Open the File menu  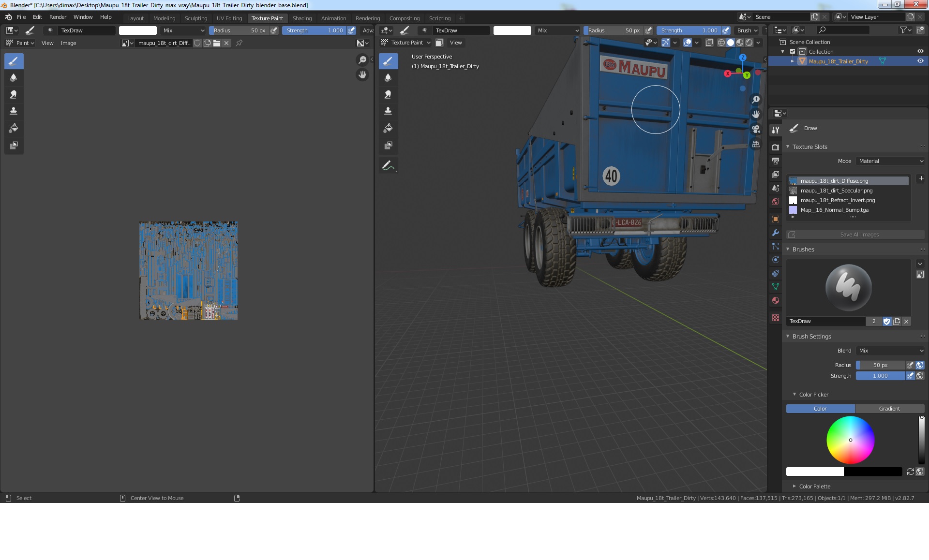(21, 17)
